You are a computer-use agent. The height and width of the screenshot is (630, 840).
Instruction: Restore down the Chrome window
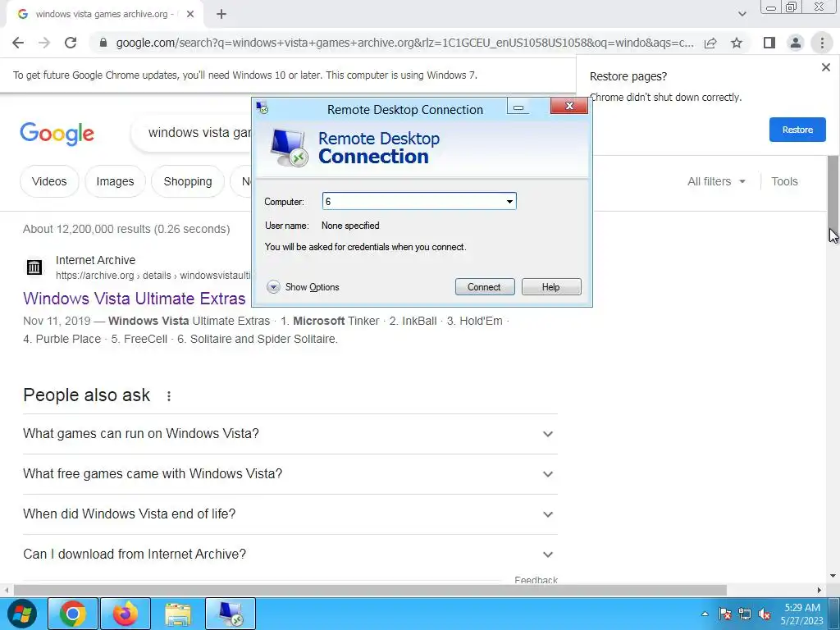pos(792,7)
